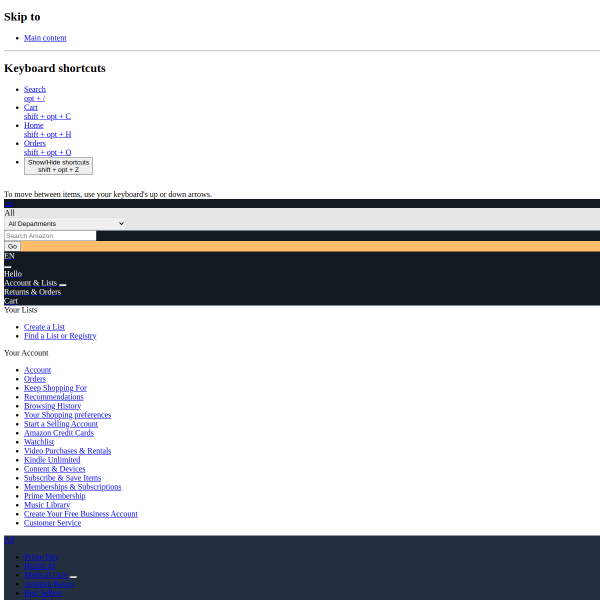This screenshot has height=600, width=600.
Task: Click the 'Keyboard shortcuts' heading
Action: pyautogui.click(x=55, y=68)
